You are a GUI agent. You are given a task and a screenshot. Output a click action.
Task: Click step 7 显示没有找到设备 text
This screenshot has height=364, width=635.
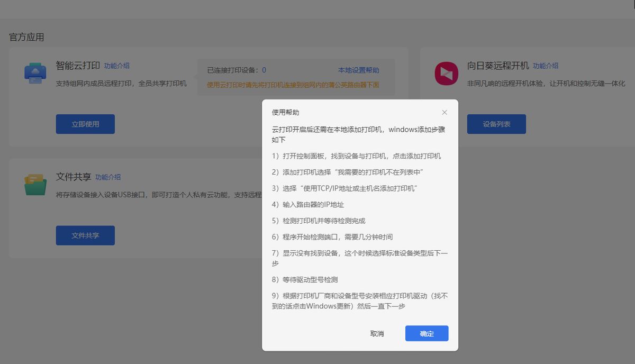pos(360,258)
